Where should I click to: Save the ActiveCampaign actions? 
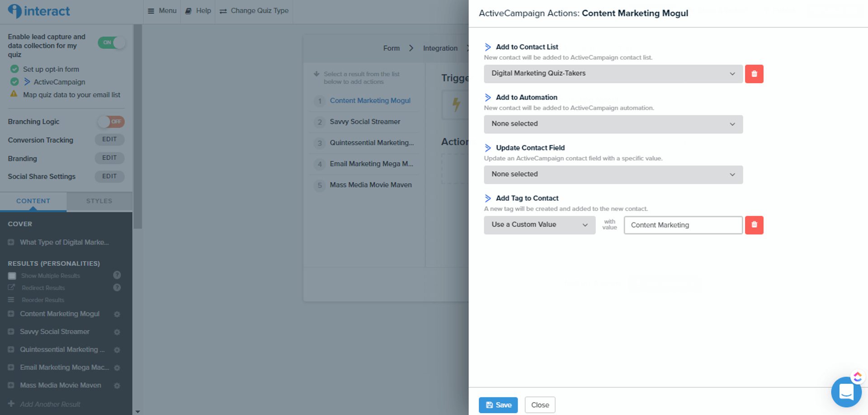498,405
